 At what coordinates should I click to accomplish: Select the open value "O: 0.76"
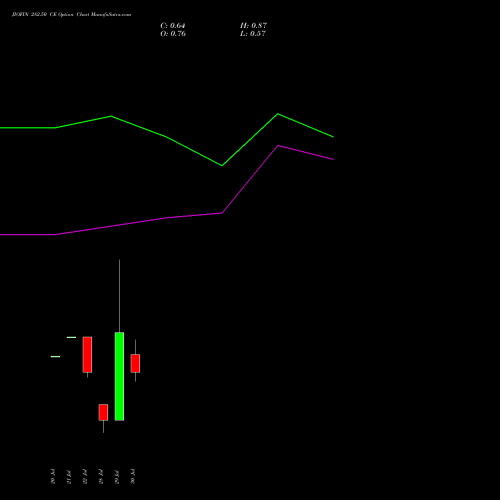coord(173,34)
